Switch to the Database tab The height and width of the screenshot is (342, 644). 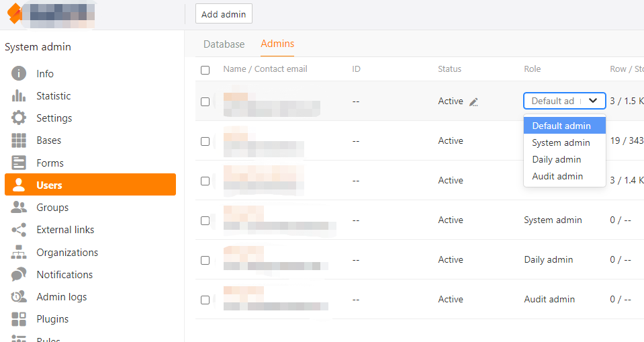tap(224, 44)
